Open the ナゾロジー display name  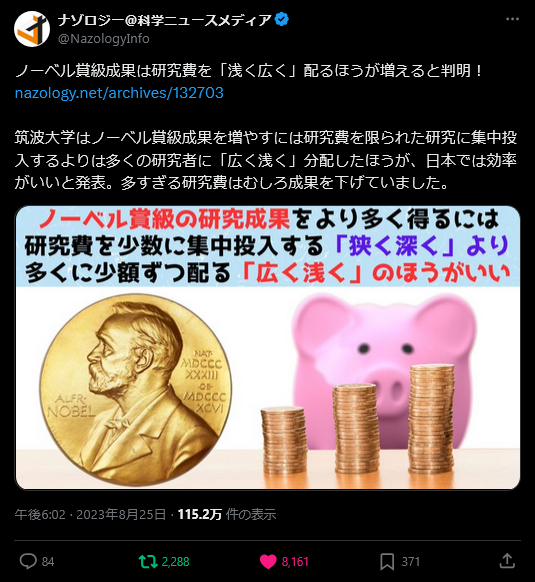click(164, 20)
